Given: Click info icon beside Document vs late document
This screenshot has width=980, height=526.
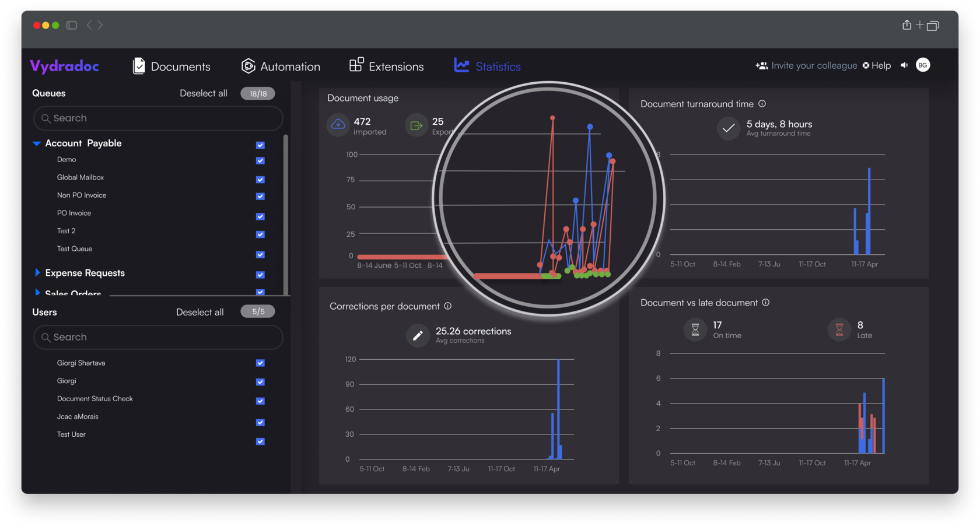Looking at the screenshot, I should pyautogui.click(x=765, y=303).
